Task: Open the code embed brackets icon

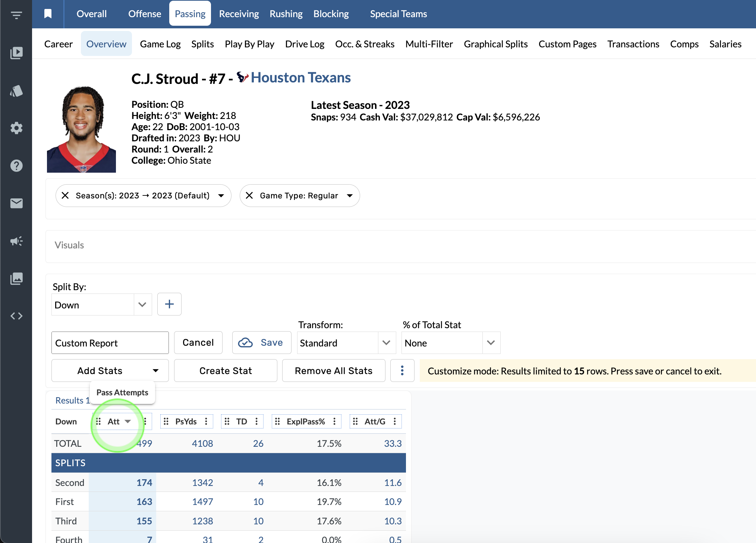Action: [x=16, y=316]
